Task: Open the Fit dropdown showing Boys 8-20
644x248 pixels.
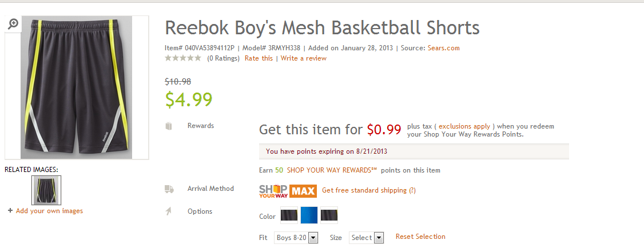Action: pos(296,238)
